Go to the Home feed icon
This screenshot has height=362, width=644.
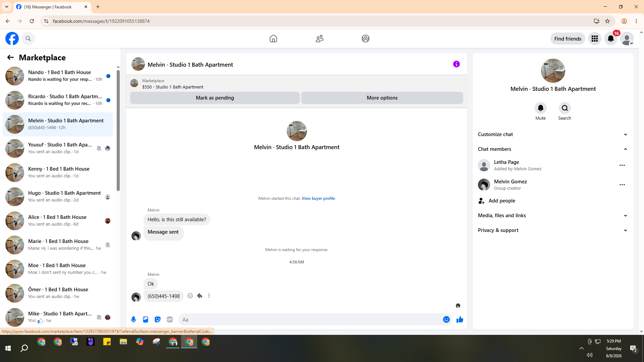pos(273,39)
